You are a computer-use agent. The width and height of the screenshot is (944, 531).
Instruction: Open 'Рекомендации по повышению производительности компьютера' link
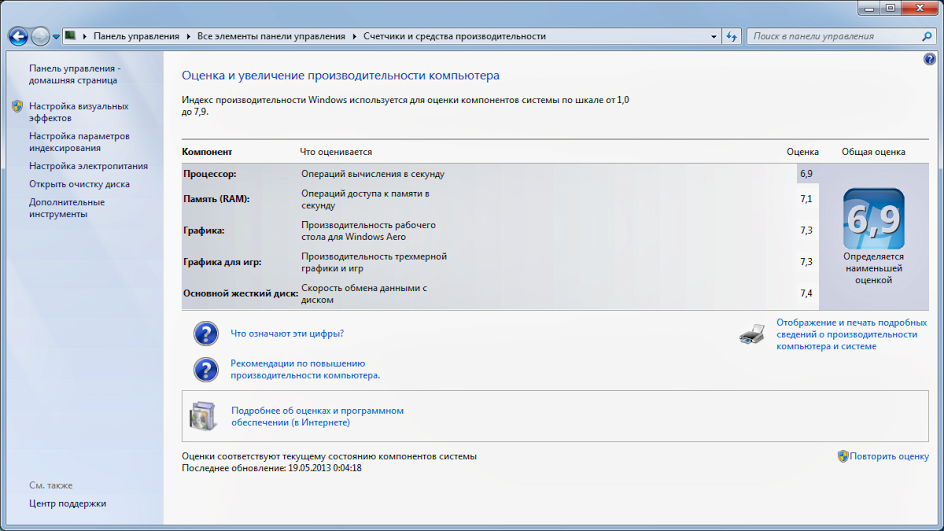[305, 370]
